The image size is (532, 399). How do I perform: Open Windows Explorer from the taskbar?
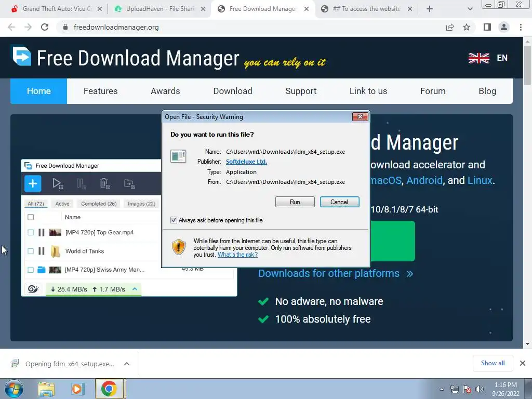[46, 389]
